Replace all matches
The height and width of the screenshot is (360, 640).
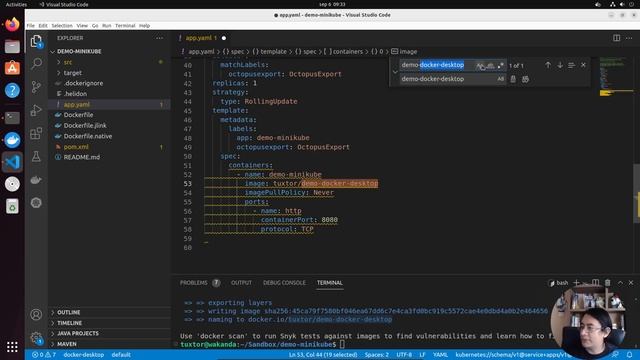pos(525,79)
